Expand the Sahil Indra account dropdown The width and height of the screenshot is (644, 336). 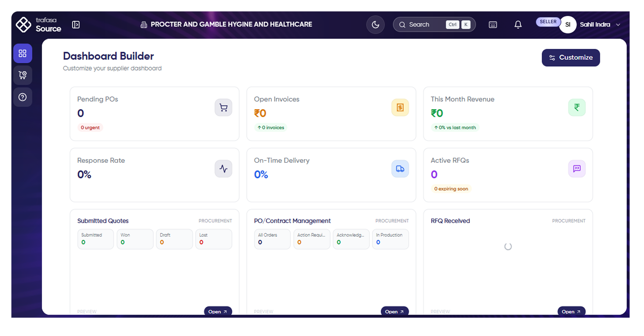point(618,25)
